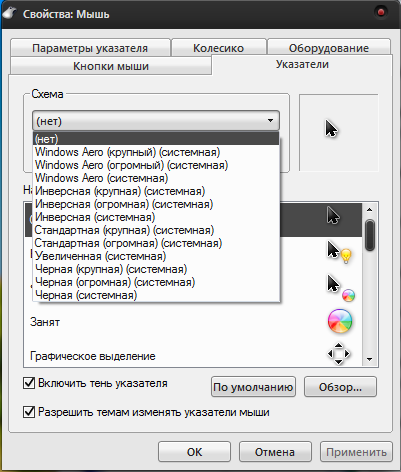Switch to Колесико tab
The image size is (401, 472).
(219, 48)
